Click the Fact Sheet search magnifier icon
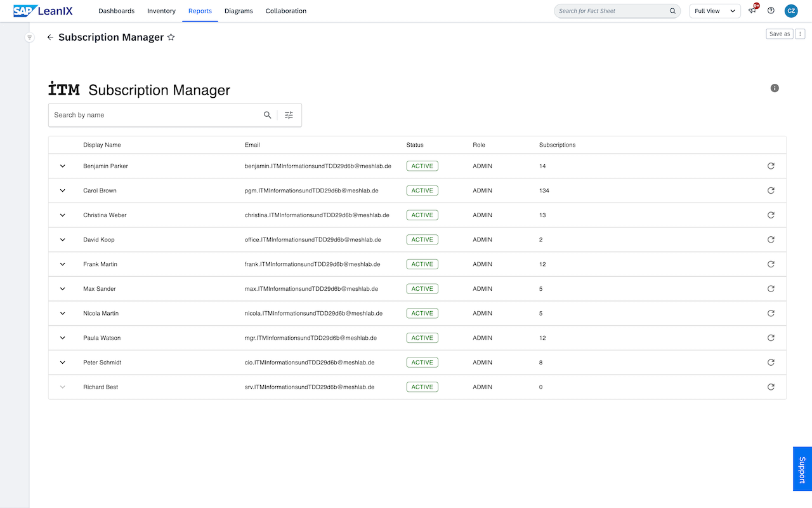Screen dimensions: 812x508 [x=672, y=11]
